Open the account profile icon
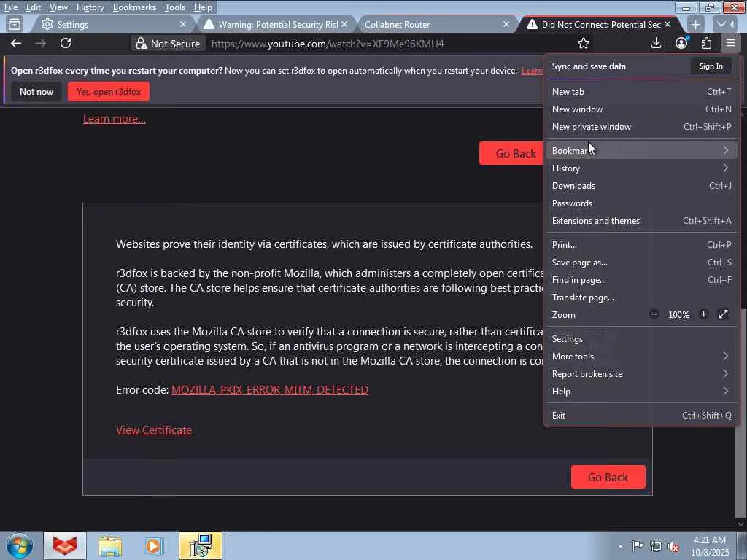The width and height of the screenshot is (747, 560). [681, 43]
